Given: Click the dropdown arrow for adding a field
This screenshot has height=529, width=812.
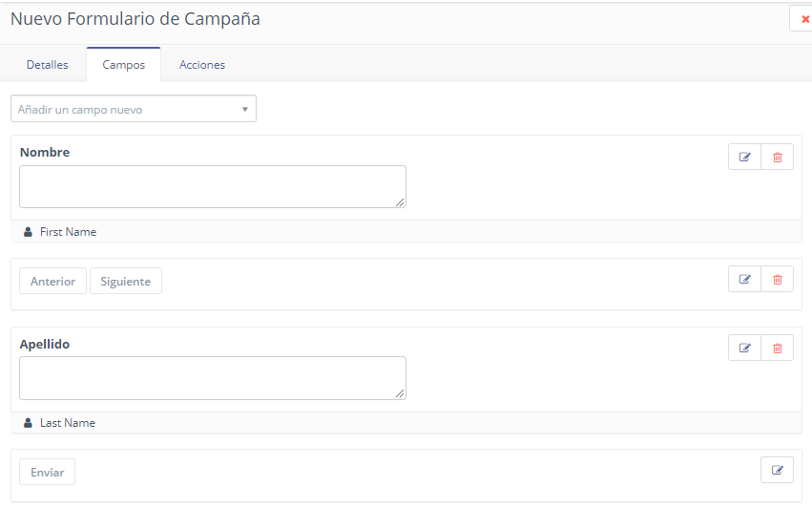Looking at the screenshot, I should click(x=244, y=109).
